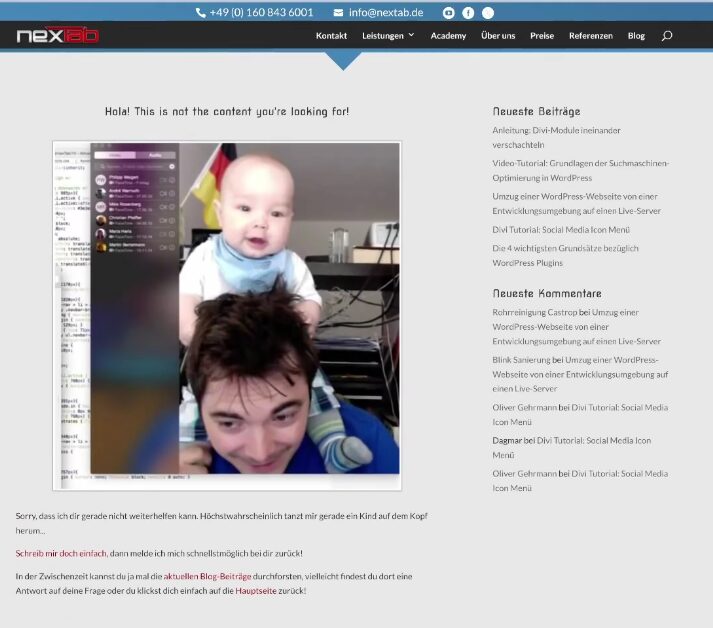
Task: Select Preise in the navigation
Action: [542, 36]
